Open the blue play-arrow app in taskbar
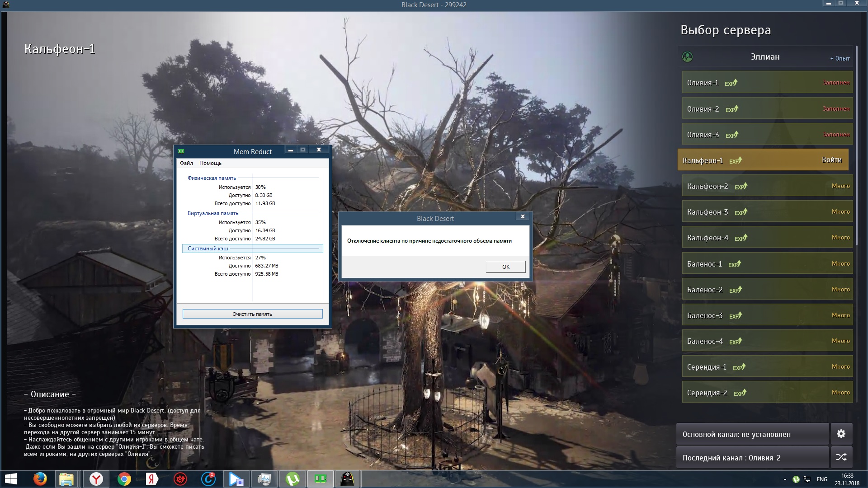Image resolution: width=868 pixels, height=488 pixels. click(236, 479)
